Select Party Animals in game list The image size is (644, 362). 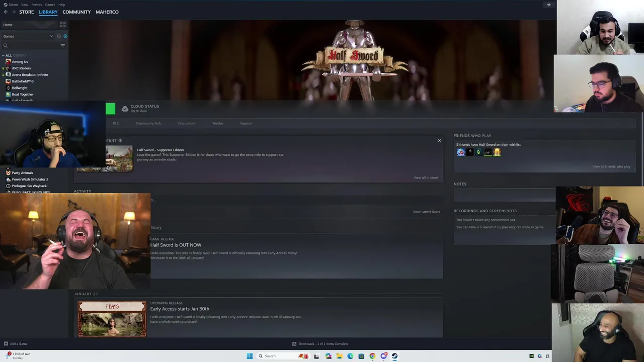tap(23, 173)
